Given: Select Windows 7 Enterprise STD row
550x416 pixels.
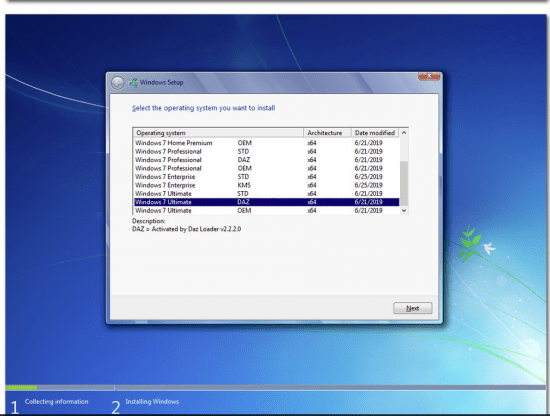Looking at the screenshot, I should 266,176.
